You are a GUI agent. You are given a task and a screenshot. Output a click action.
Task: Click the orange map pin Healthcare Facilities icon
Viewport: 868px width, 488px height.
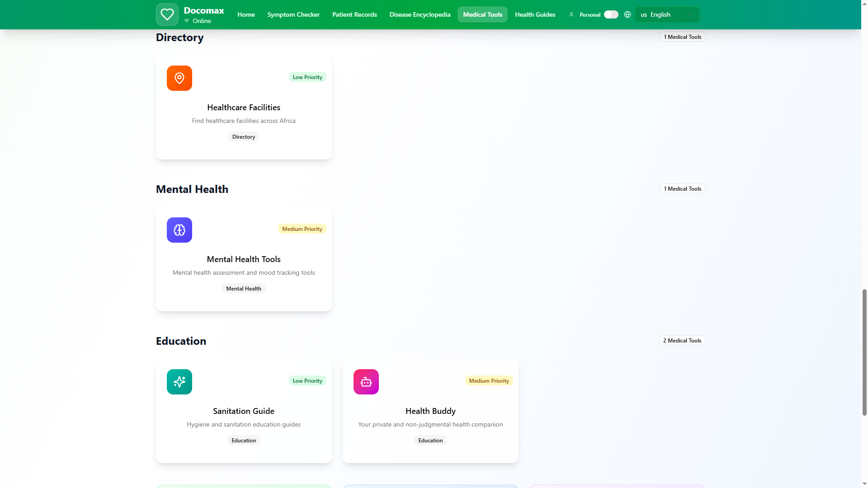(x=179, y=78)
